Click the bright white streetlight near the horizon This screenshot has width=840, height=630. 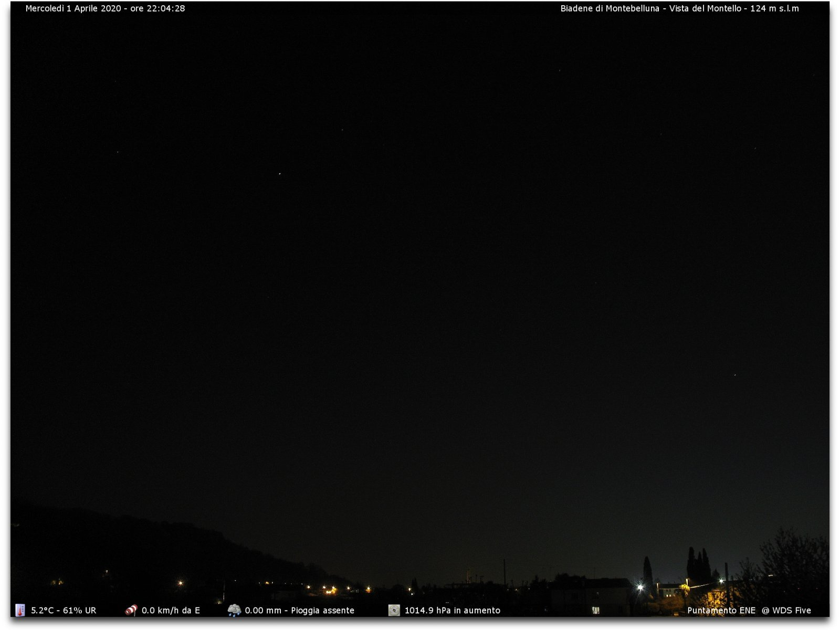tap(640, 587)
